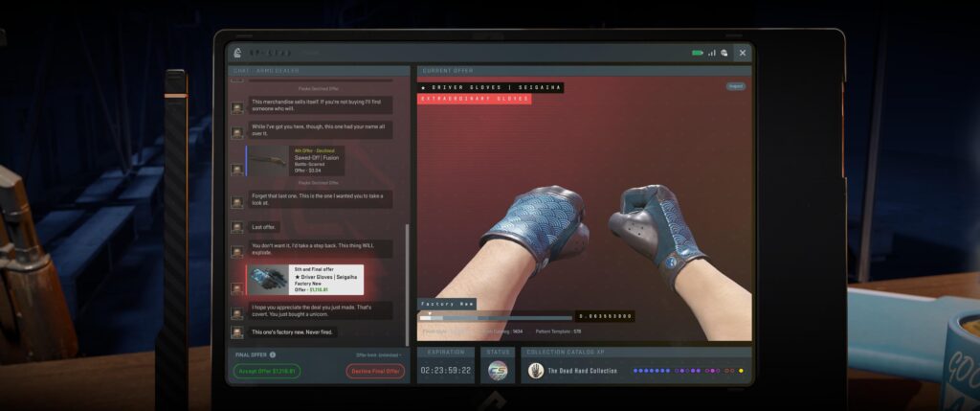The width and height of the screenshot is (980, 411).
Task: Click the Current Offer panel header
Action: point(585,71)
